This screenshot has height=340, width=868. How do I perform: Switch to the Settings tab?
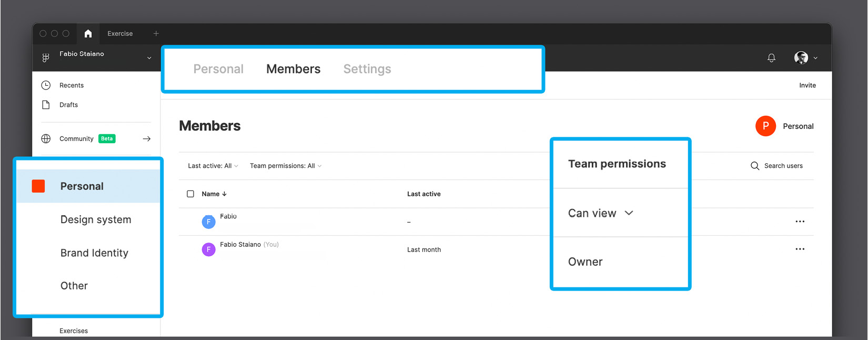pyautogui.click(x=367, y=69)
